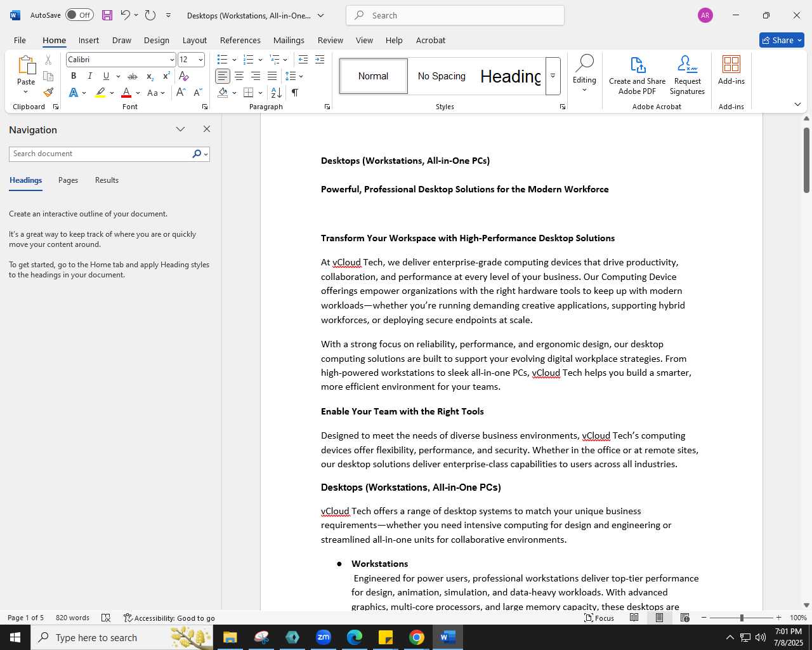The height and width of the screenshot is (650, 812).
Task: Toggle AutoSave switch on
Action: 79,15
